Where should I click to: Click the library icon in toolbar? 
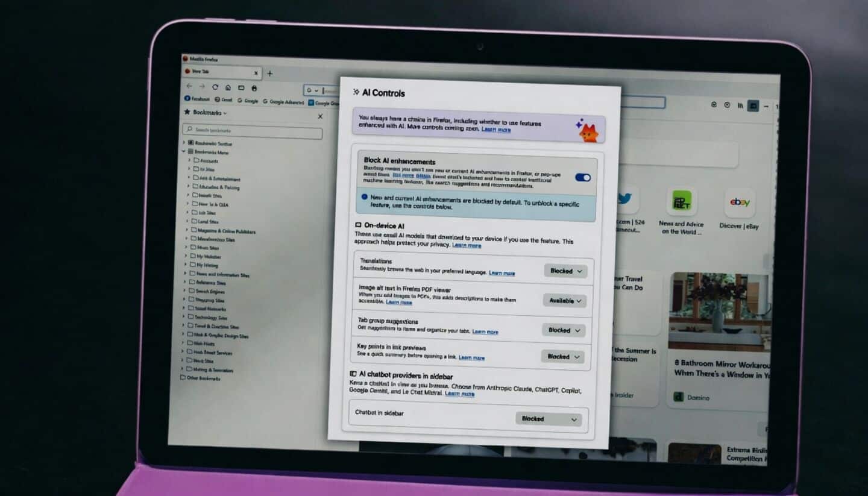[740, 105]
